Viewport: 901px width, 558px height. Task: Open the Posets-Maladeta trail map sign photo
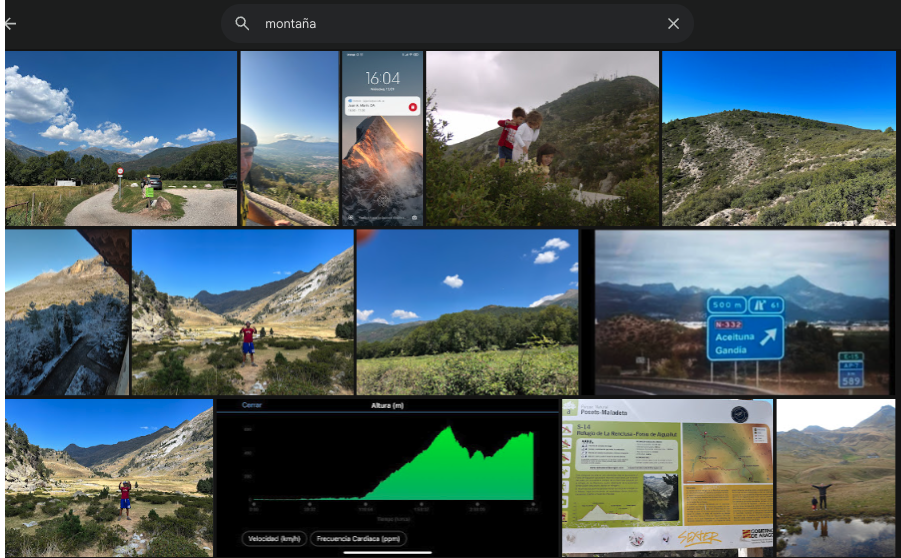pos(667,478)
